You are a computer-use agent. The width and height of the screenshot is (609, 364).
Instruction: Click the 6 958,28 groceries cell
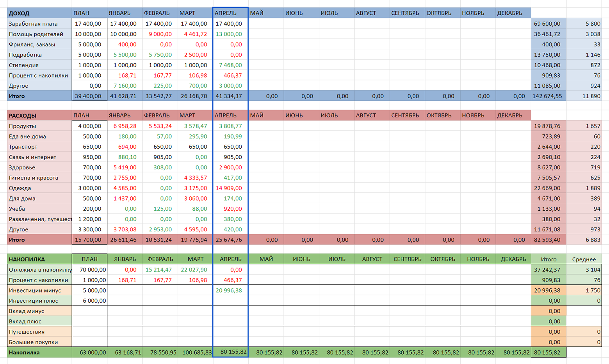click(125, 126)
